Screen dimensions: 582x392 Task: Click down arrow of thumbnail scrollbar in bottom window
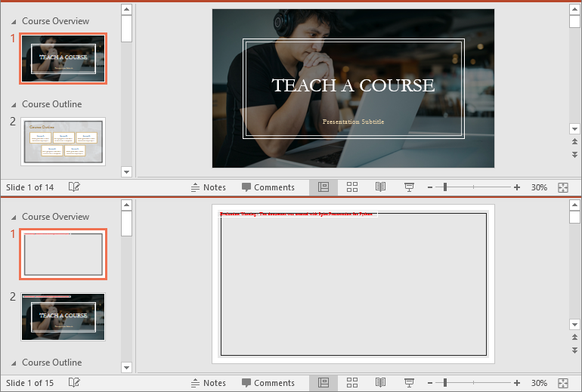pyautogui.click(x=126, y=367)
